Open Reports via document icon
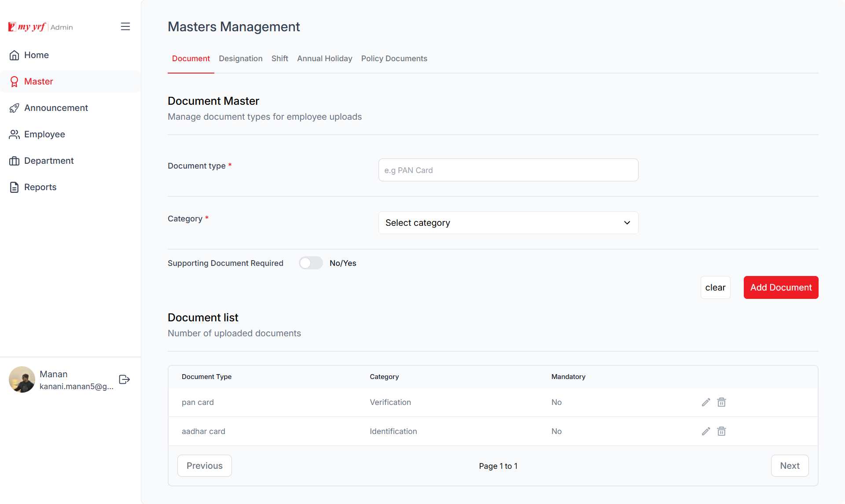The image size is (845, 504). [15, 187]
